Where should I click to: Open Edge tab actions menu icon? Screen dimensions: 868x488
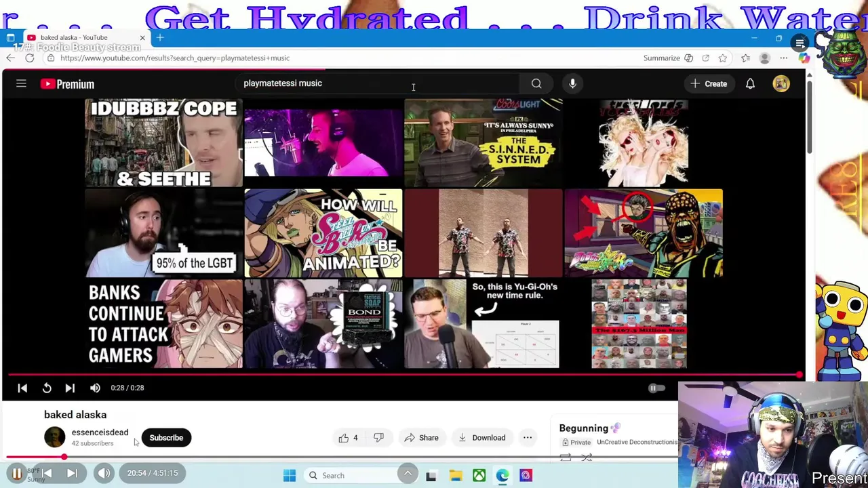tap(10, 38)
